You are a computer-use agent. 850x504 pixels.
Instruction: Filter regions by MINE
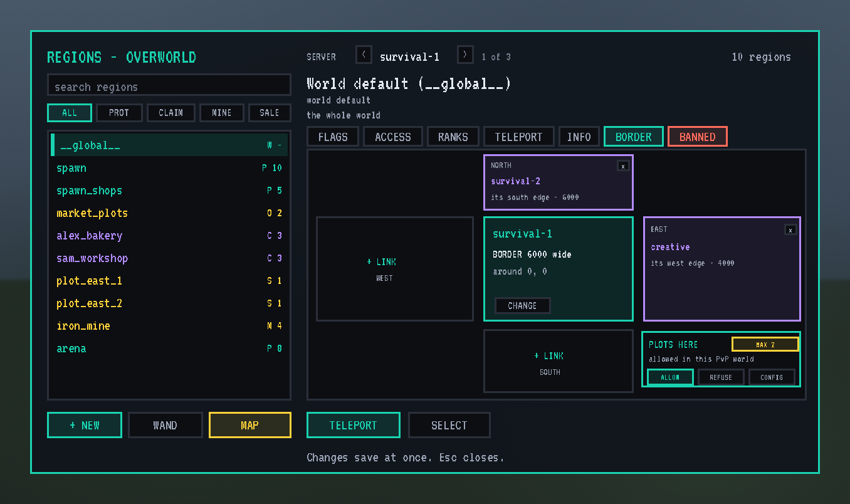pyautogui.click(x=222, y=113)
